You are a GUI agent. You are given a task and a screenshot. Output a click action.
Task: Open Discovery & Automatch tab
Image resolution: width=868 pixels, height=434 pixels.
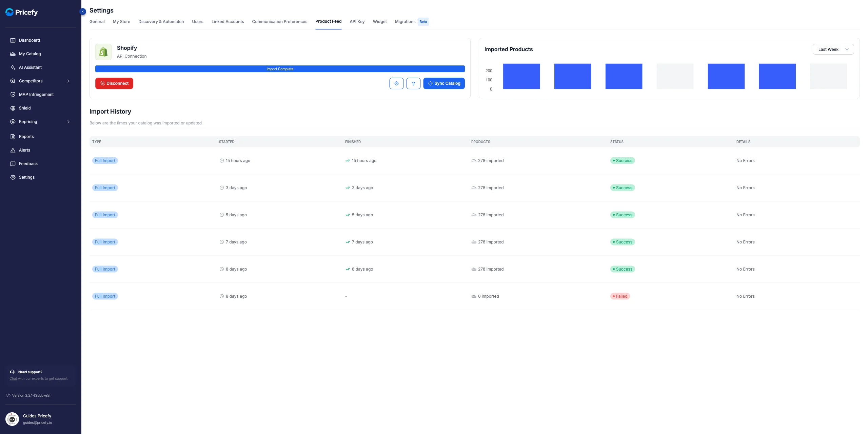[161, 22]
